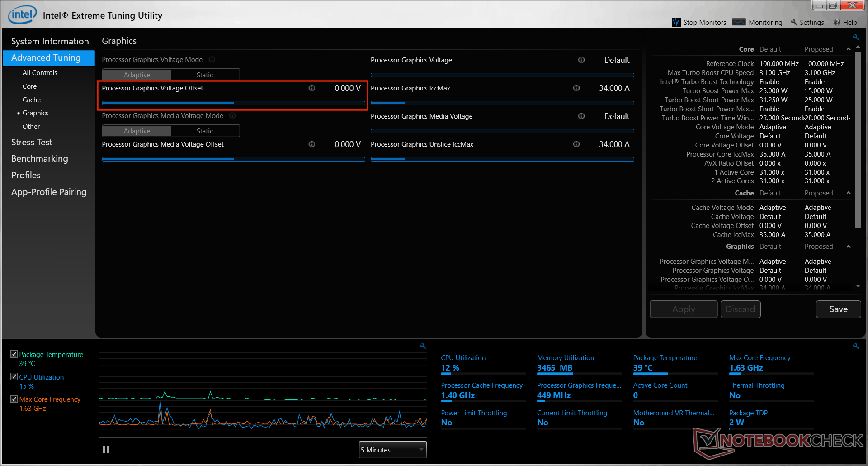Viewport: 868px width, 466px height.
Task: Select Static for Processor Graphics Voltage Mode
Action: 205,75
